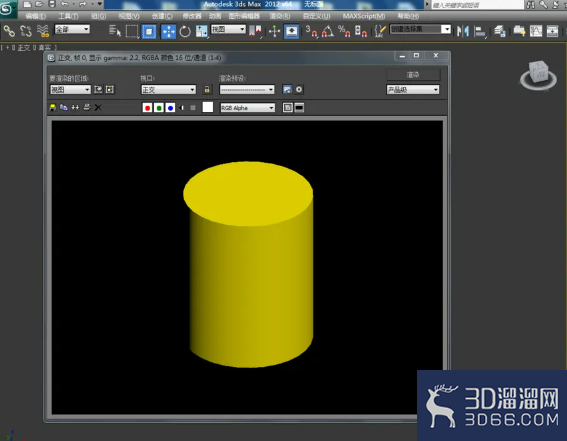The height and width of the screenshot is (441, 567).
Task: Open the RGB Alpha channel dropdown
Action: click(248, 108)
